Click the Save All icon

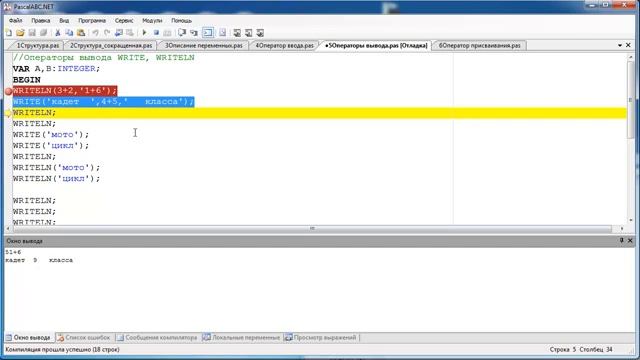point(44,33)
